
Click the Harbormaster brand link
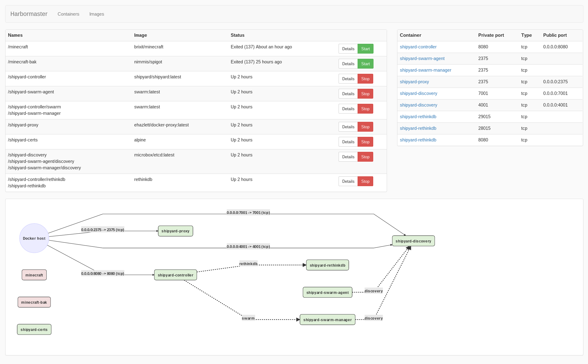pyautogui.click(x=29, y=14)
